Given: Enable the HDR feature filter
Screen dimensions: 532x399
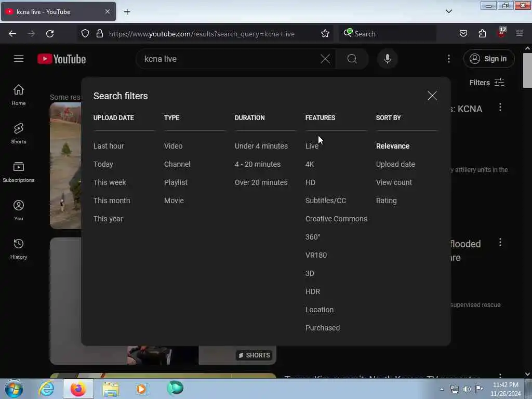Looking at the screenshot, I should 312,291.
